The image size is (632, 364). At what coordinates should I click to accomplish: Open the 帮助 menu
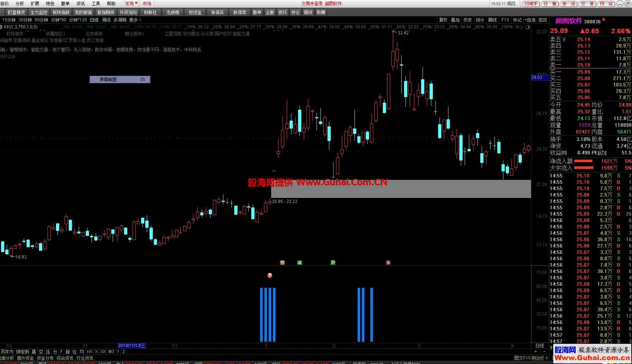coord(111,4)
